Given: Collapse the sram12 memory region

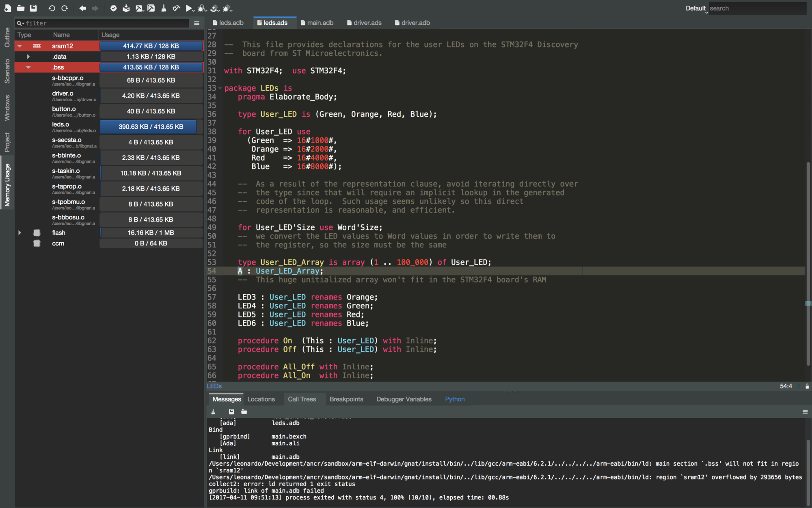Looking at the screenshot, I should point(19,46).
